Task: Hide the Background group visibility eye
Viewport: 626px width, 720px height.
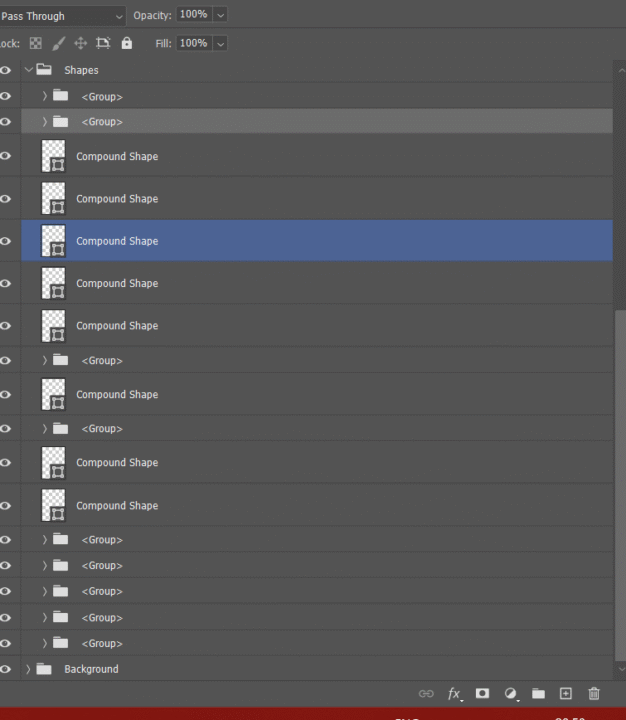Action: coord(5,669)
